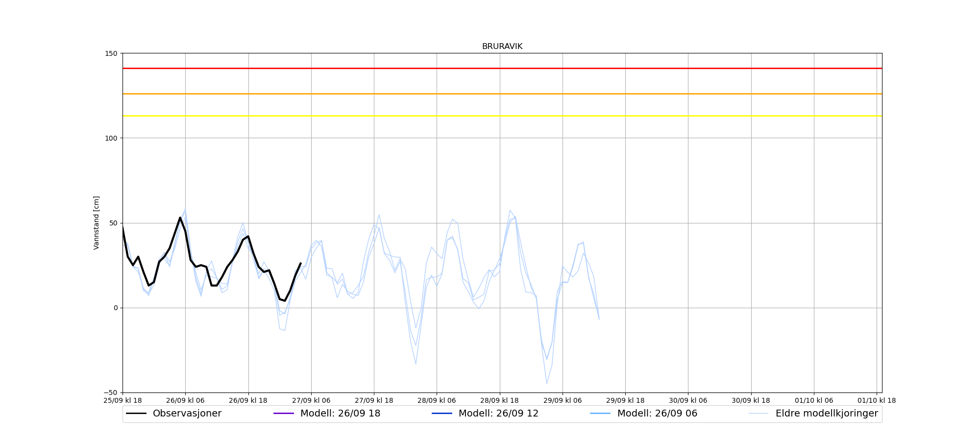Click the 0 y-axis tick label
Viewport: 980px width, 441px height.
(x=116, y=308)
